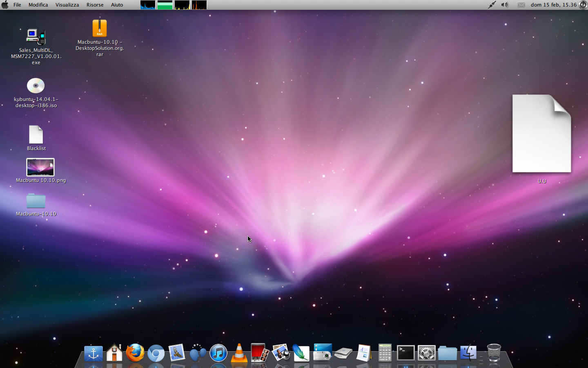Select the kubuntu-14.04.1 ISO desktop file

(x=36, y=86)
